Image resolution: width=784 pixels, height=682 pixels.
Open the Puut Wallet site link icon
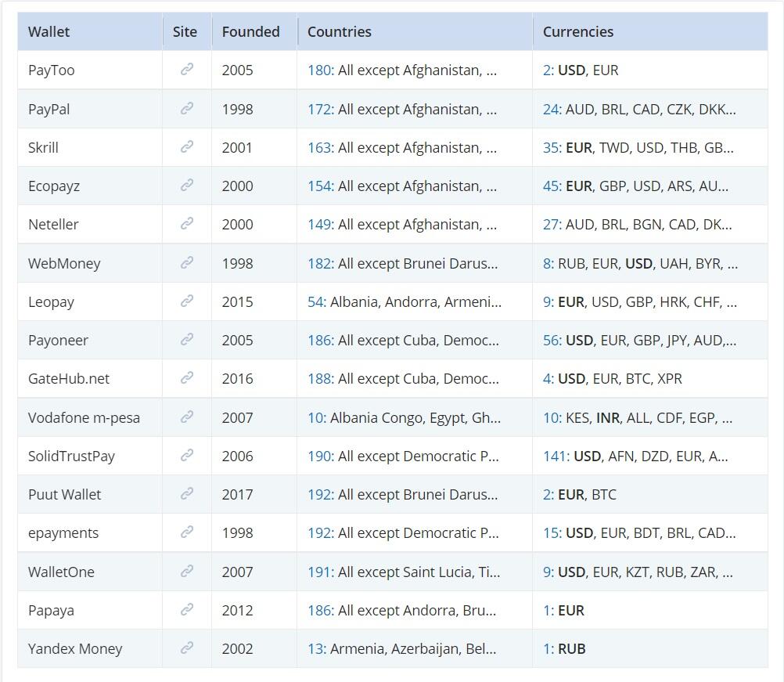click(x=187, y=494)
